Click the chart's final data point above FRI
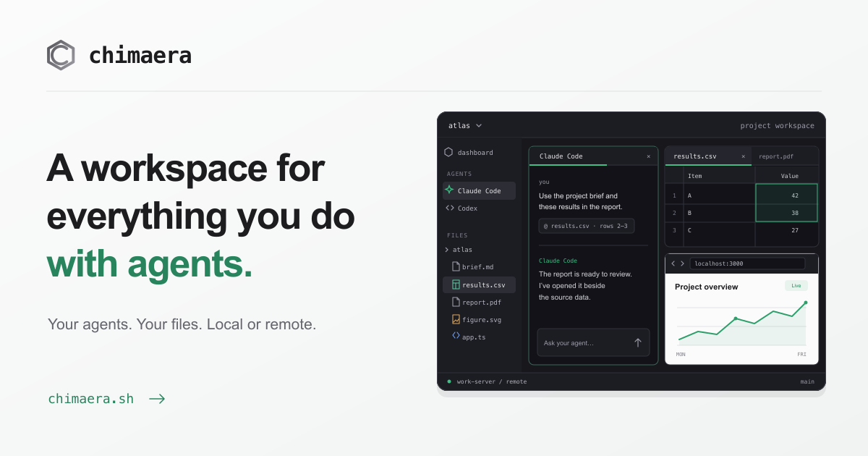Screen dimensions: 868x456 (x=806, y=303)
